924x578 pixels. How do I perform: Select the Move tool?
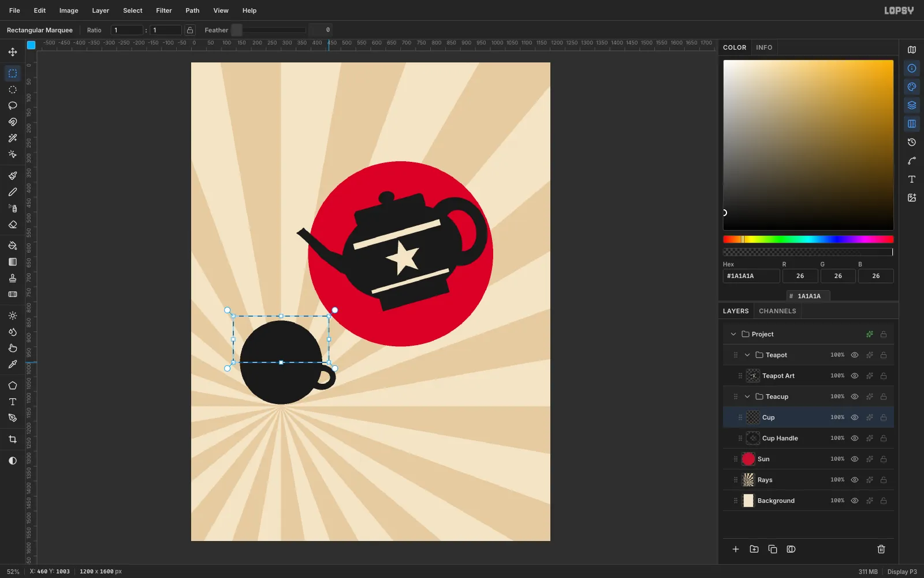pyautogui.click(x=13, y=52)
